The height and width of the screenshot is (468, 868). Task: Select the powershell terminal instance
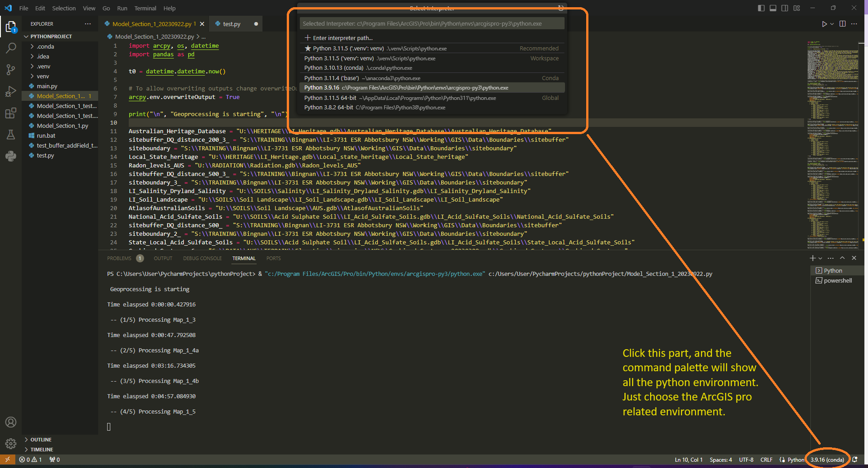pos(837,280)
